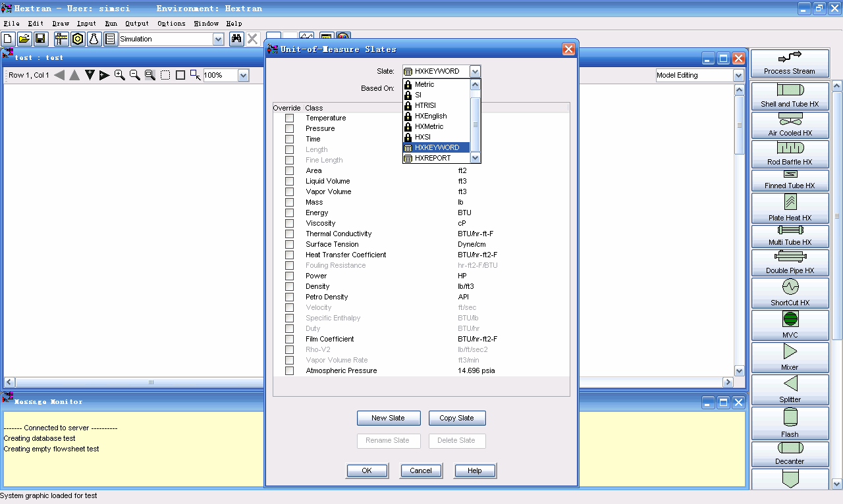Click the binoculars find icon
This screenshot has height=504, width=843.
pyautogui.click(x=236, y=39)
